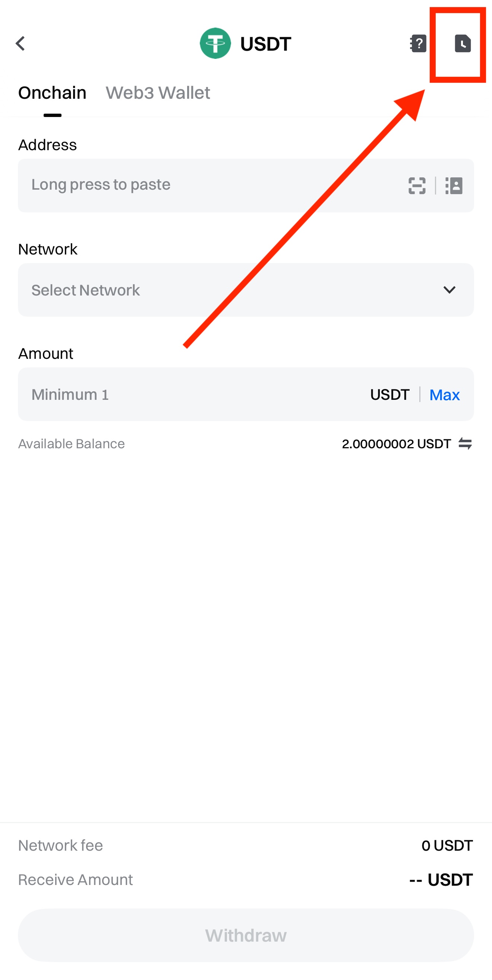Screen dimensions: 492x980
Task: Tap the balance transfer arrows icon
Action: point(465,443)
